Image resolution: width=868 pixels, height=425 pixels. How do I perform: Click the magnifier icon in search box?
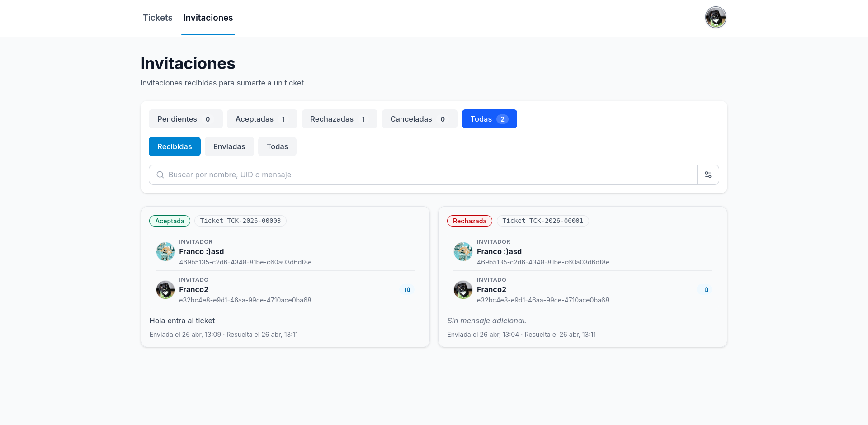pyautogui.click(x=160, y=175)
